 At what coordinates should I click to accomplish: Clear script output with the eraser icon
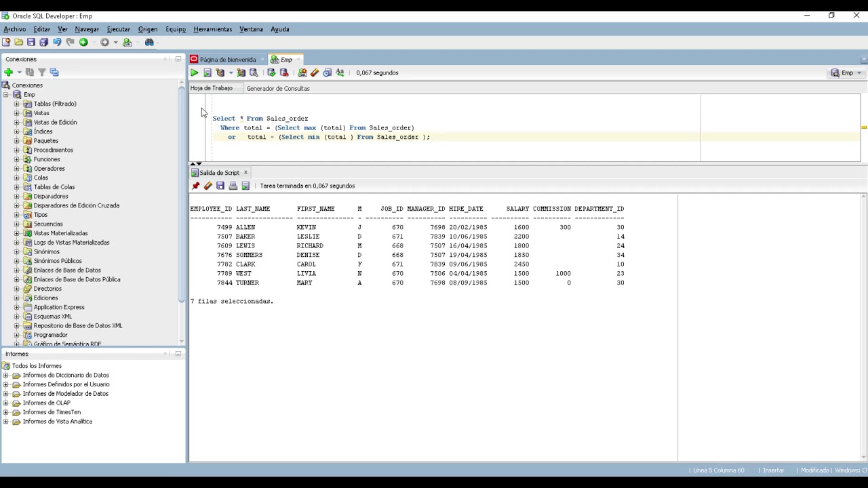tap(208, 186)
